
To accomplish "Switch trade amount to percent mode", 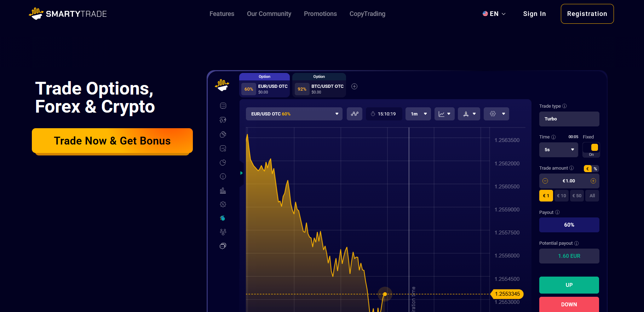I will tap(596, 169).
